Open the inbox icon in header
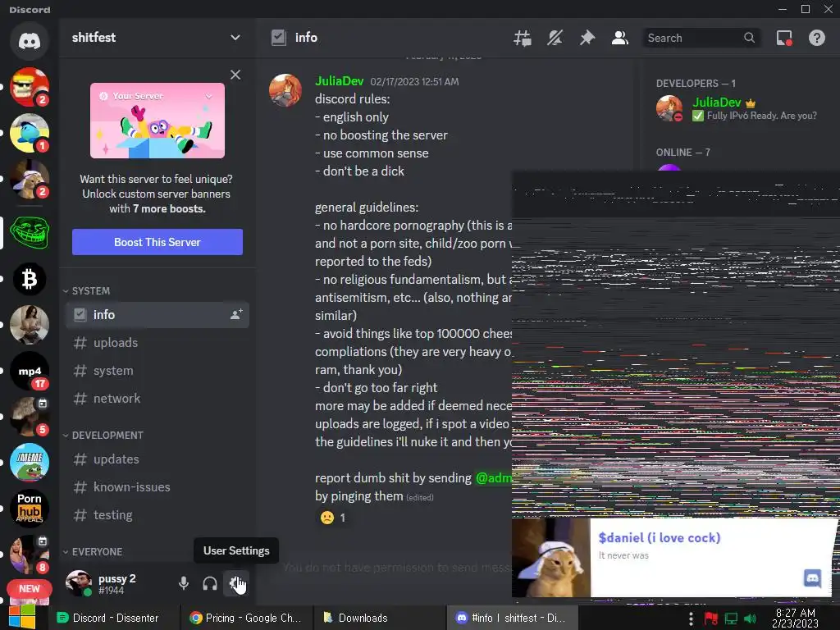 [784, 38]
